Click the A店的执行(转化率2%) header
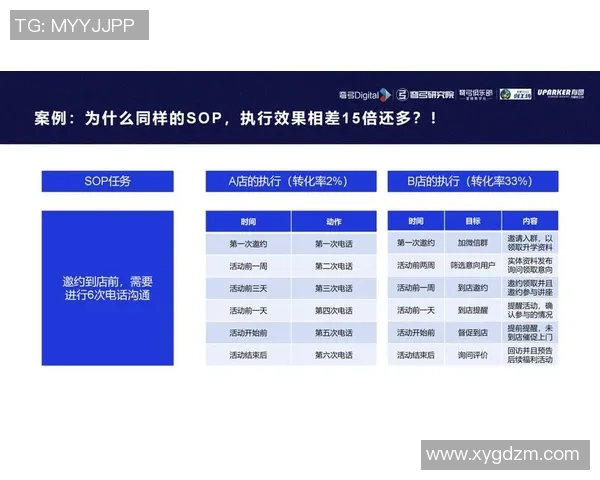The image size is (600, 480). point(291,181)
